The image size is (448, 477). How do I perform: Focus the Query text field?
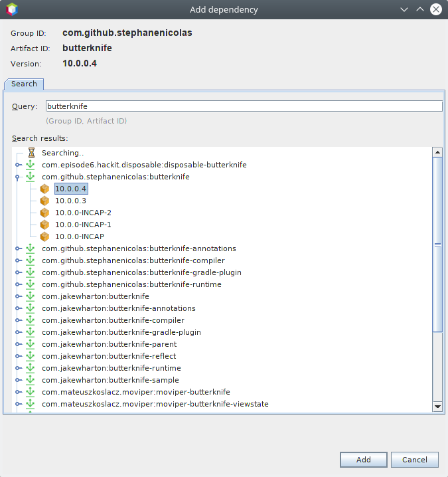click(244, 106)
